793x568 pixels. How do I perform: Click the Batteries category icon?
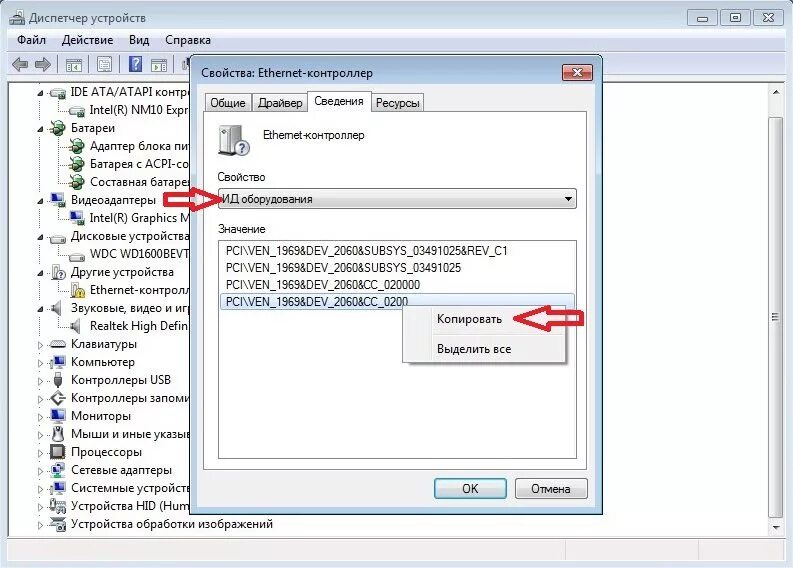point(58,128)
